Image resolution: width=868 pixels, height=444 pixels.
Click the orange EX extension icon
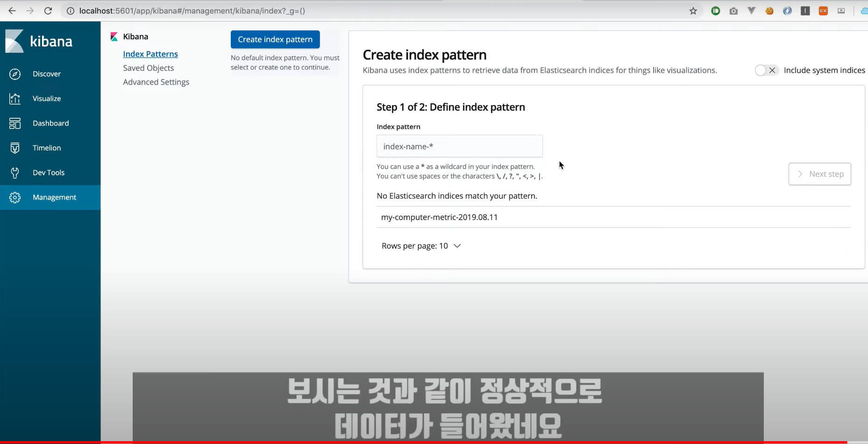823,11
